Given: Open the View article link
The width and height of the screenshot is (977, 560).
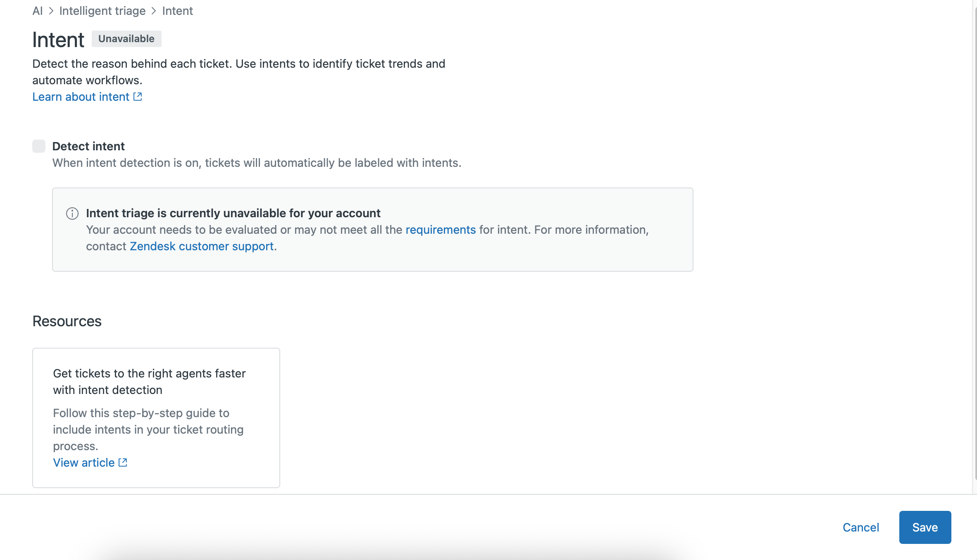Looking at the screenshot, I should pos(84,463).
